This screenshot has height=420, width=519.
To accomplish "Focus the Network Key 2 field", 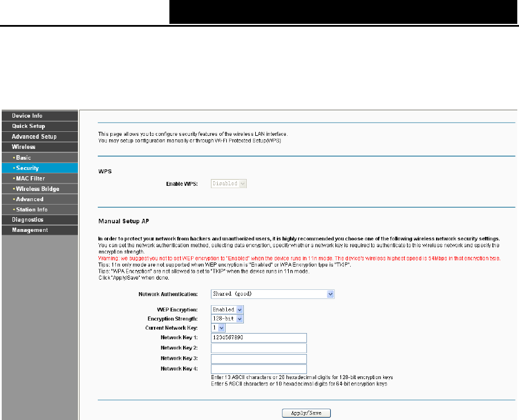I will click(259, 348).
